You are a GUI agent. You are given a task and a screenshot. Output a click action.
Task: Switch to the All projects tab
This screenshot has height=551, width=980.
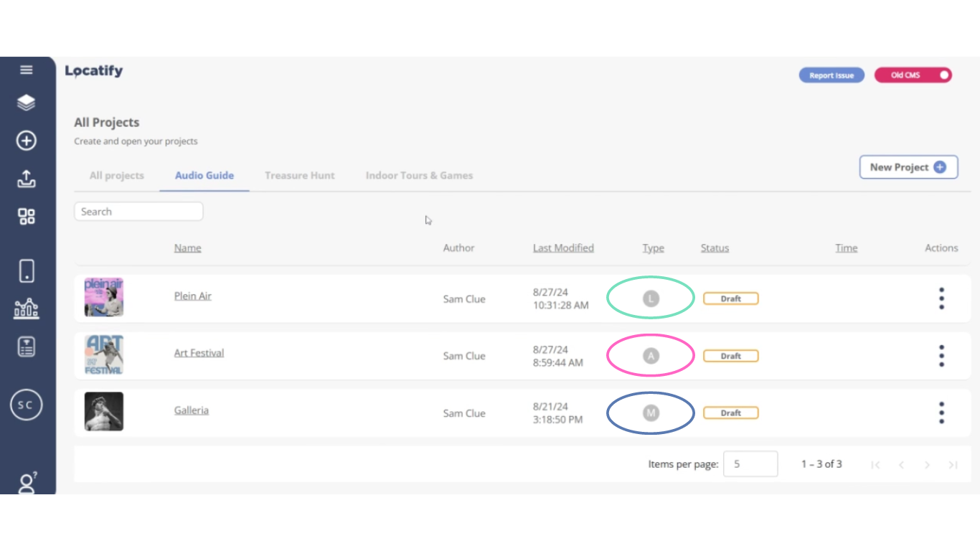(x=117, y=175)
